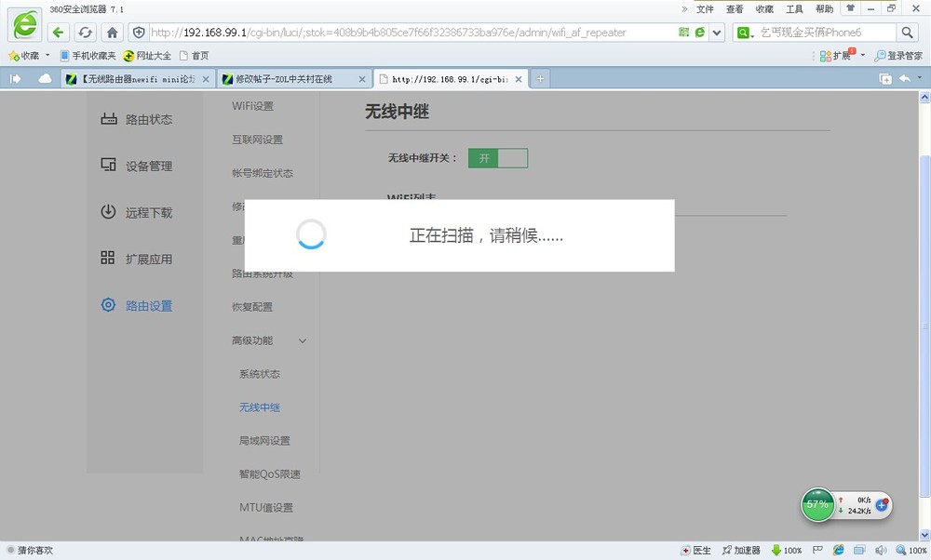
Task: Collapse the 高级功能 chevron
Action: (303, 340)
